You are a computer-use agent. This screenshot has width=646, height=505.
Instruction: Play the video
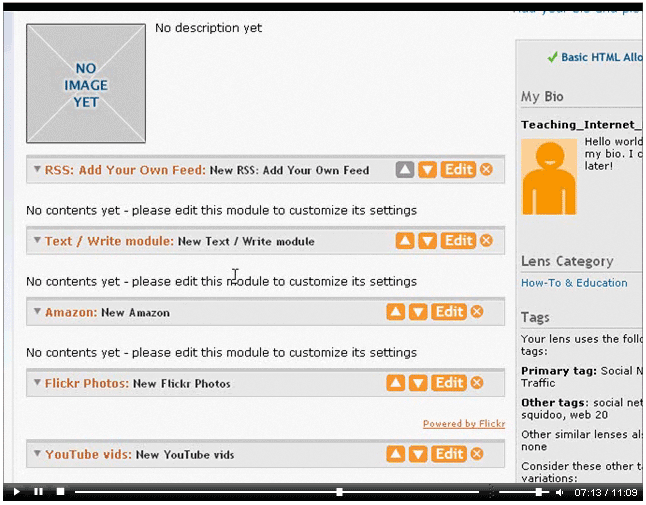[x=16, y=492]
